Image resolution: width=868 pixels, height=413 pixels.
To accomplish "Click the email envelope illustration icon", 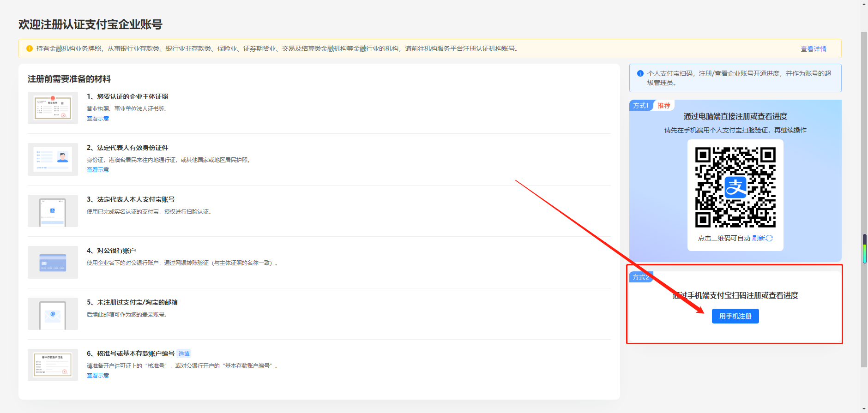I will [53, 314].
